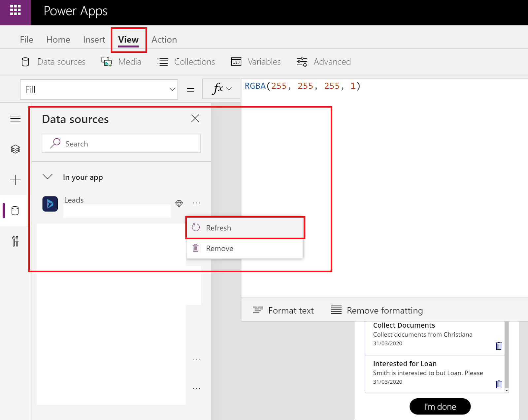Click the I'm done button
This screenshot has width=528, height=420.
coord(440,406)
